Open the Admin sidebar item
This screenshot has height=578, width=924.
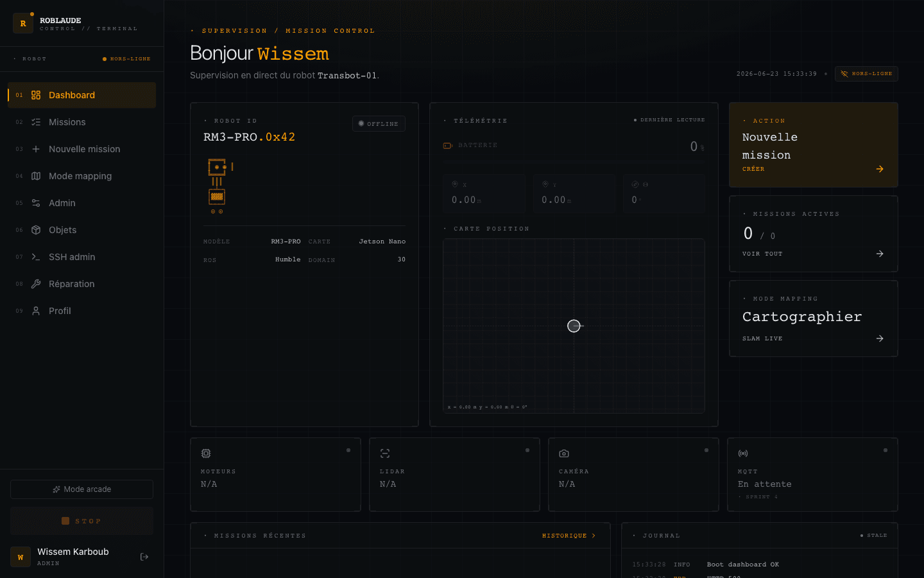coord(81,203)
